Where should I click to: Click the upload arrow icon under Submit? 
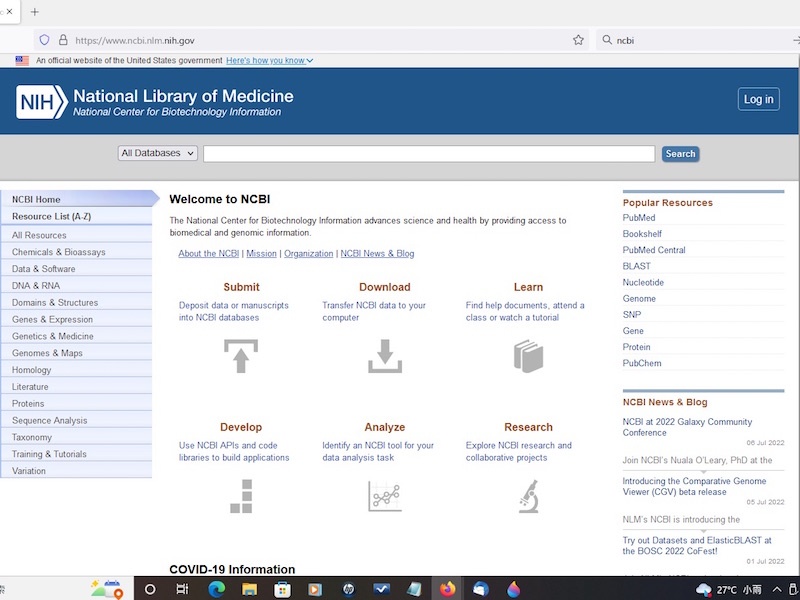click(241, 356)
